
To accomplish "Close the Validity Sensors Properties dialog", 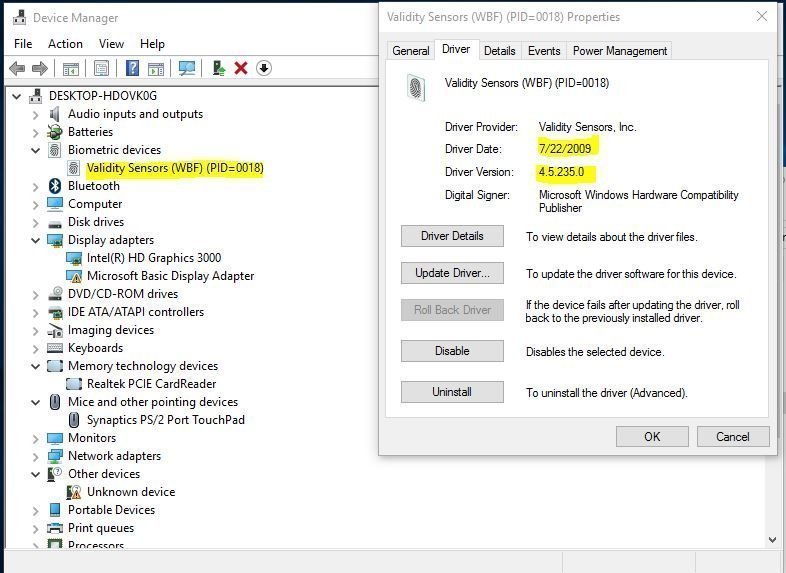I will click(x=762, y=17).
